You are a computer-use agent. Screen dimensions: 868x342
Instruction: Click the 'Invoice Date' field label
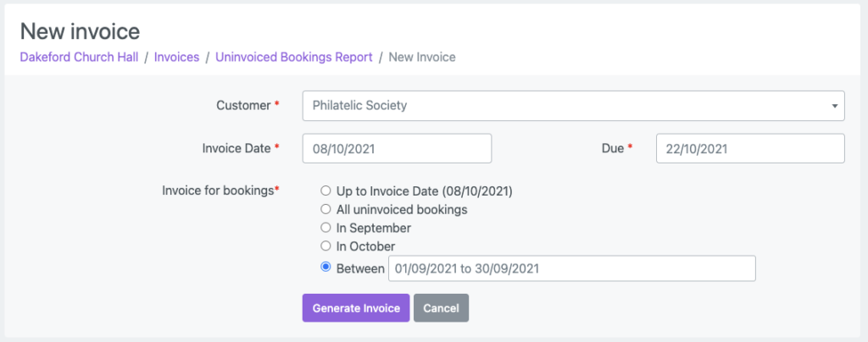pos(236,148)
